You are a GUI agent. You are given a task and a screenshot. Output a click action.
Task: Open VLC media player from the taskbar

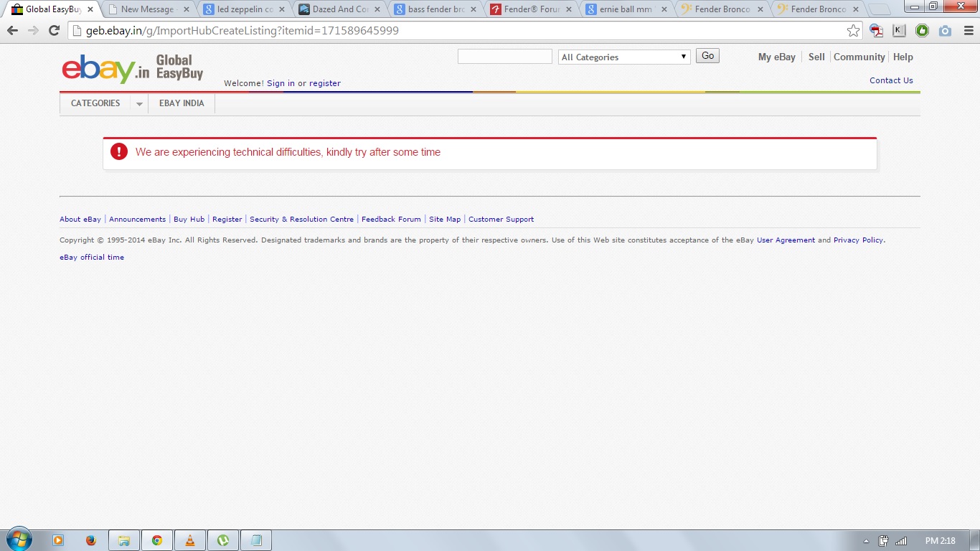[190, 540]
